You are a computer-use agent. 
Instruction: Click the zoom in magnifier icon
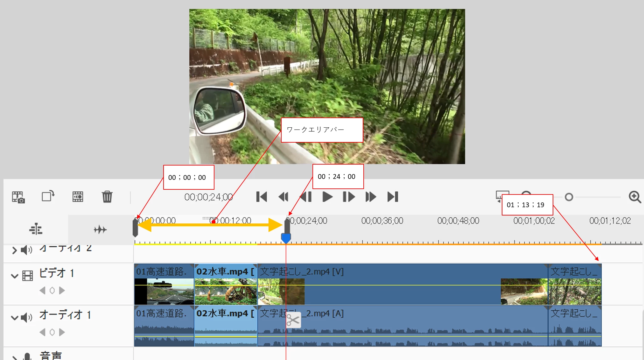coord(634,197)
